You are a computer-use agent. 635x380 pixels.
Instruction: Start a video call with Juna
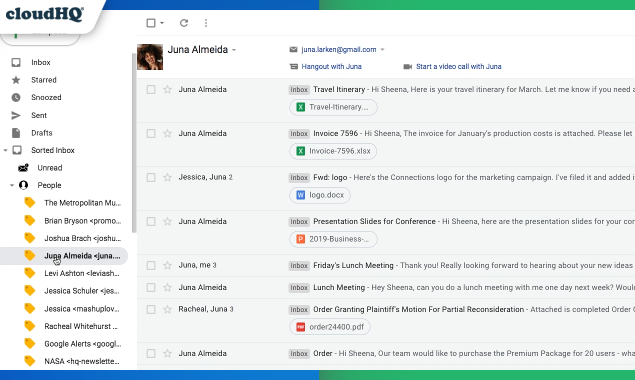[458, 66]
